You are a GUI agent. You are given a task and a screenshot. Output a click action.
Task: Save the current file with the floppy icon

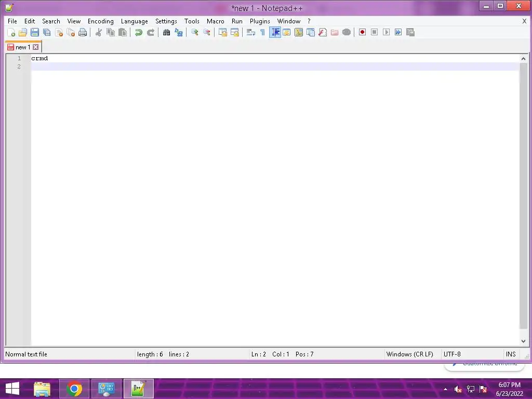[35, 32]
